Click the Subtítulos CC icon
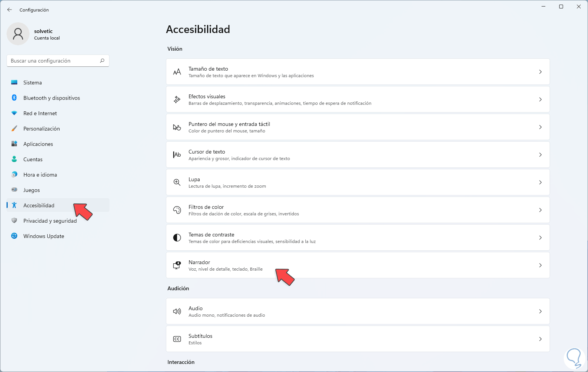This screenshot has height=372, width=588. 177,339
